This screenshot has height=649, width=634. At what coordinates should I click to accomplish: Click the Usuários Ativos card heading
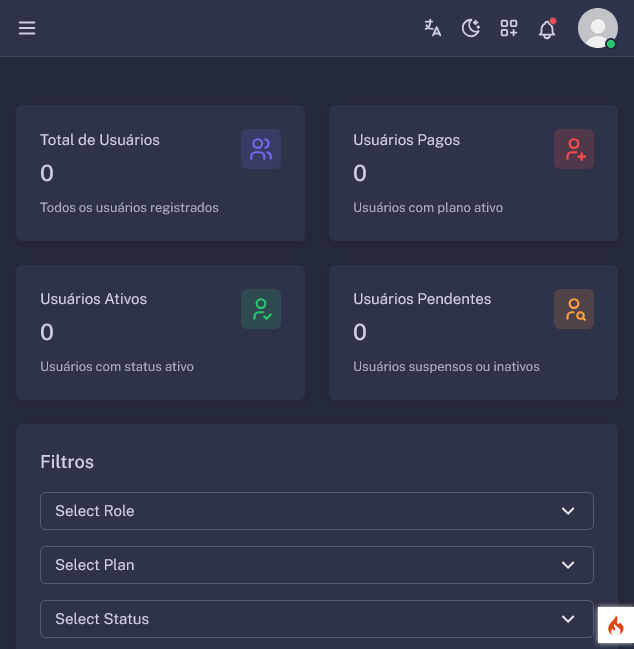pyautogui.click(x=93, y=299)
